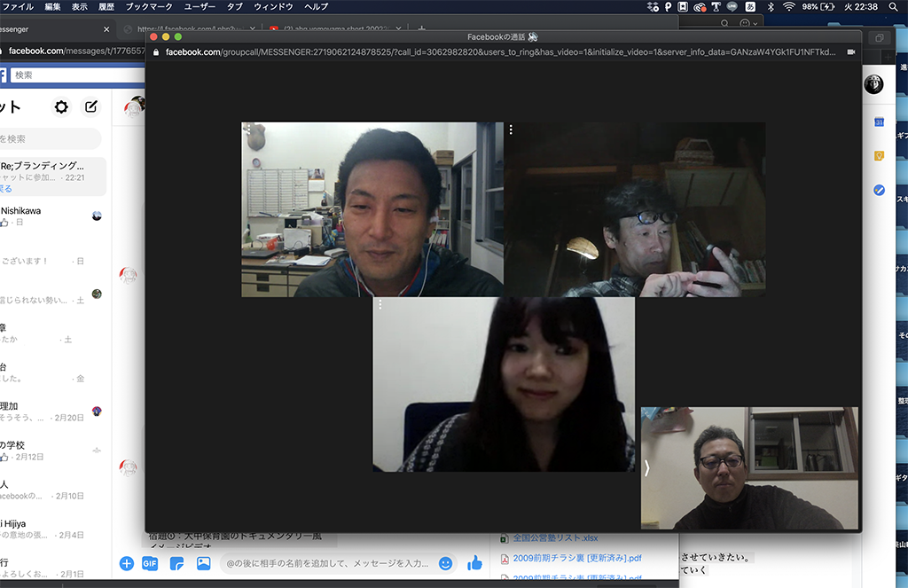The height and width of the screenshot is (588, 908).
Task: Open options dots on top-left video tile
Action: coord(249,129)
